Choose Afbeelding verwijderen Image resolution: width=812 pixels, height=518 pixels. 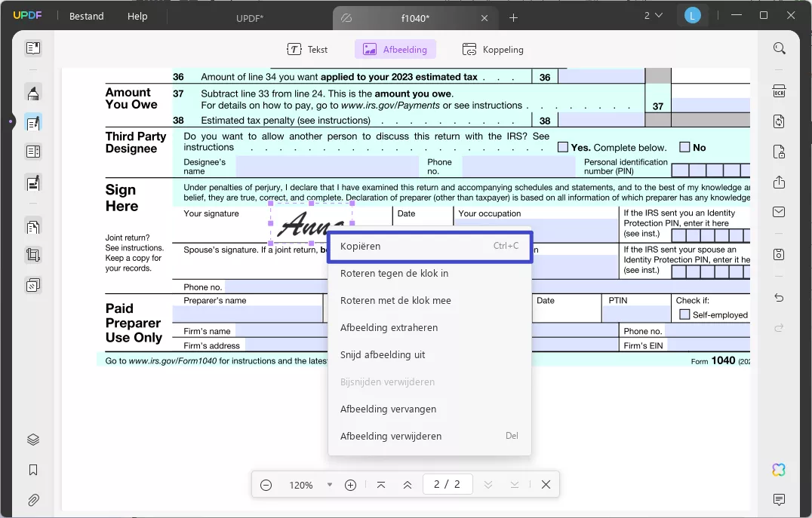(x=429, y=437)
